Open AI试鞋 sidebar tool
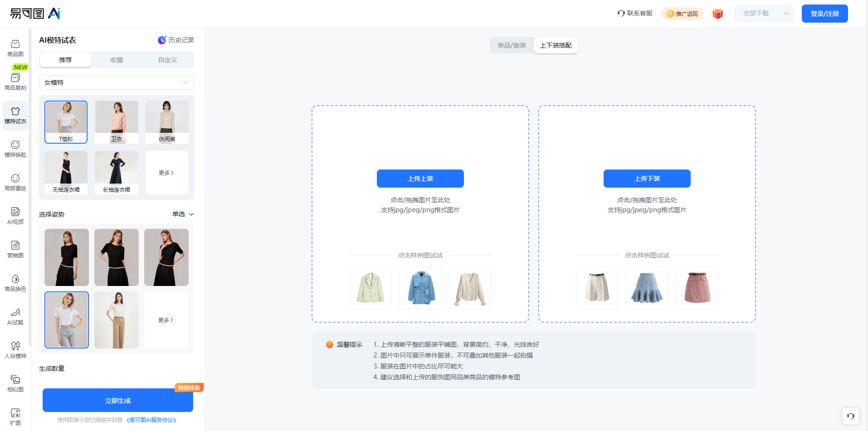This screenshot has height=431, width=868. click(x=15, y=316)
